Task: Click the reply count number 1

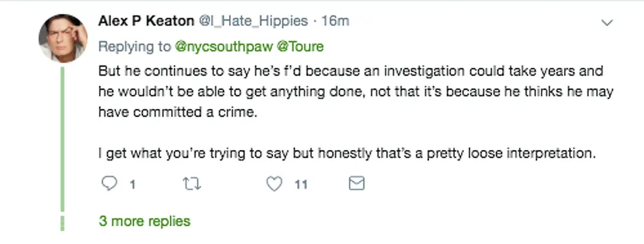Action: (132, 185)
